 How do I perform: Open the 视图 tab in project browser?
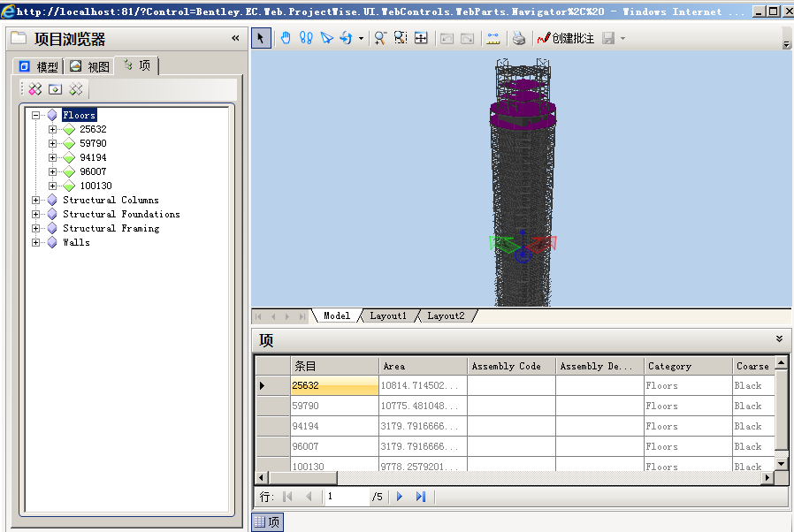90,67
